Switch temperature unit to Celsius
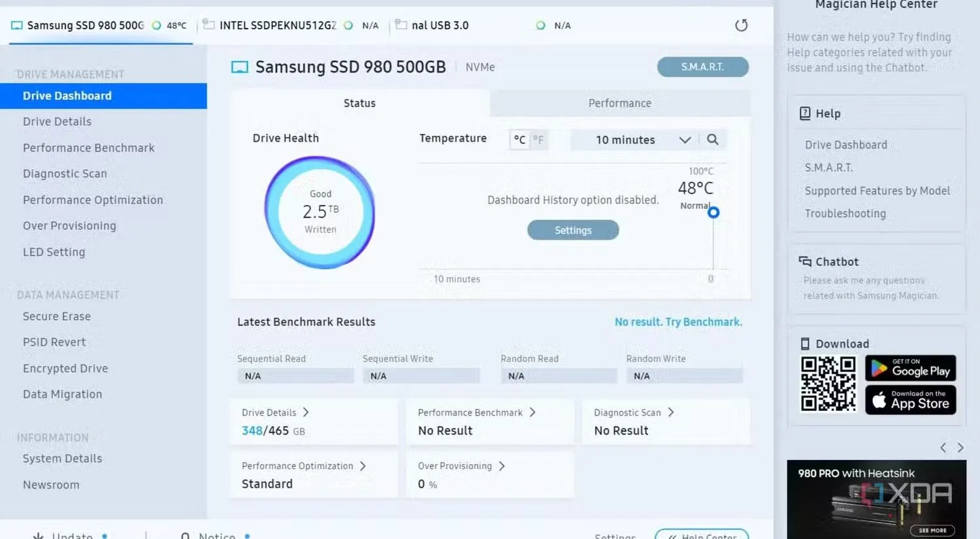 (519, 140)
